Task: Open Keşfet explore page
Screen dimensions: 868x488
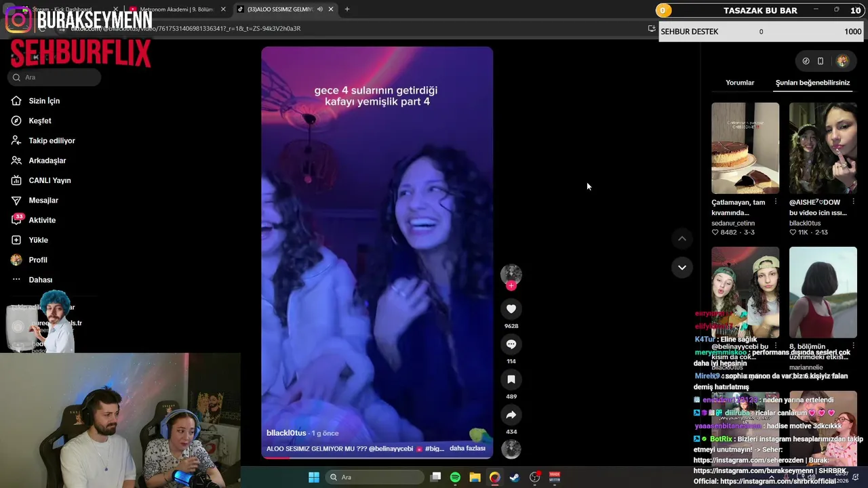Action: (31, 121)
